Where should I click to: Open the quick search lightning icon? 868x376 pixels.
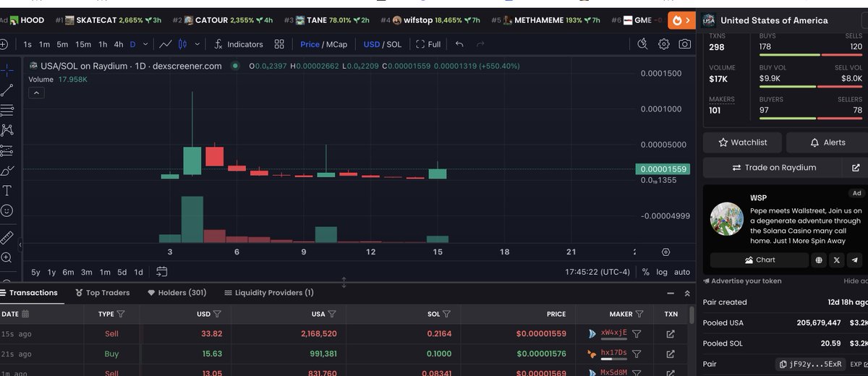[643, 44]
